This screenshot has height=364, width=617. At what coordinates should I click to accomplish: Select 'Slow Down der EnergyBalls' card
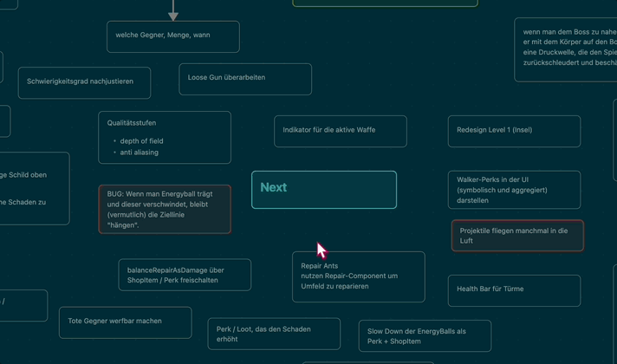point(425,336)
